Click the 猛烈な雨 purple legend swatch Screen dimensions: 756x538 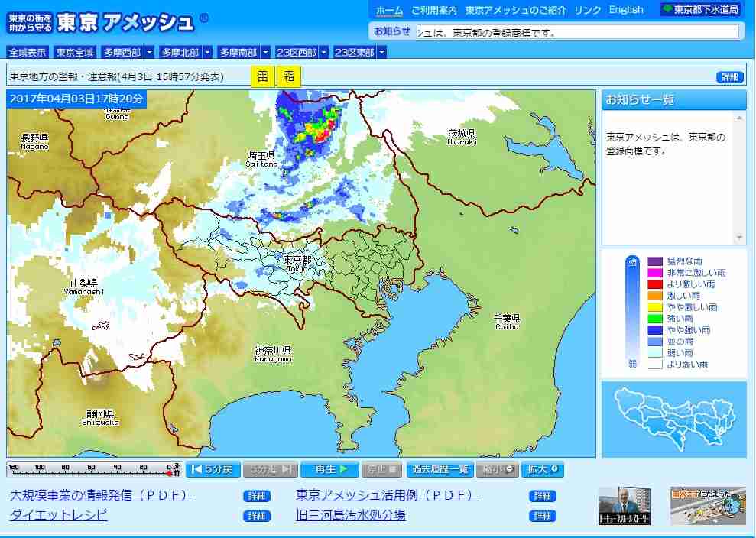coord(655,261)
